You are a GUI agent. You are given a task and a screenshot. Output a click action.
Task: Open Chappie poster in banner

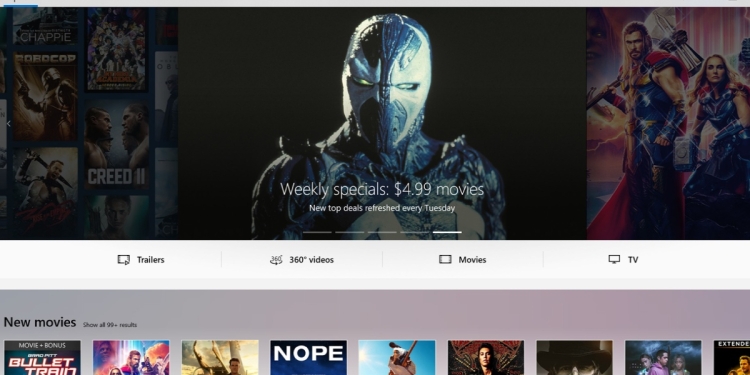click(x=45, y=26)
